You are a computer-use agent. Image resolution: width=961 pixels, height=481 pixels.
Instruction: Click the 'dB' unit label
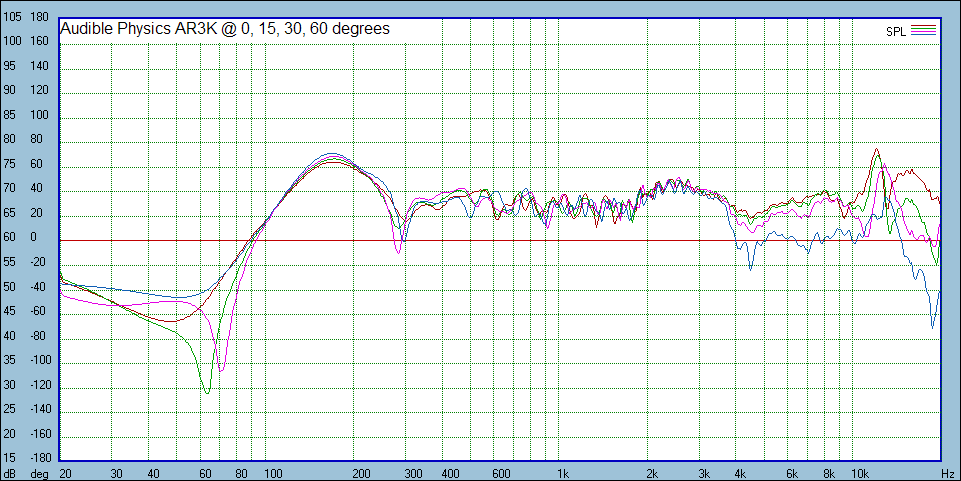click(9, 474)
